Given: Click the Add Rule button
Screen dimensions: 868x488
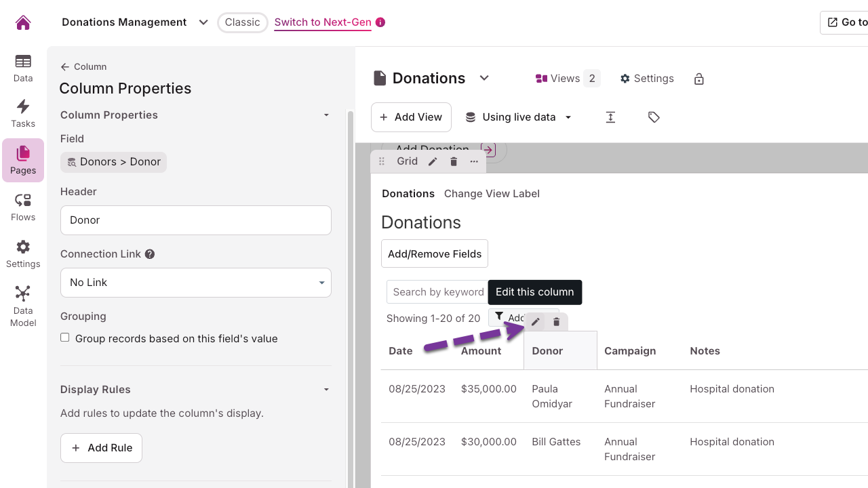Looking at the screenshot, I should [101, 448].
